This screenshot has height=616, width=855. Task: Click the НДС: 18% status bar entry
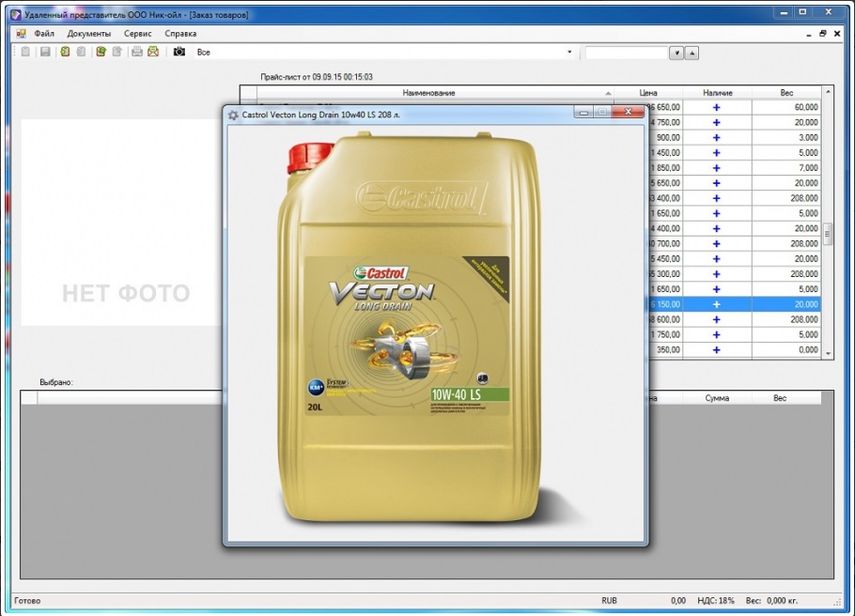pos(716,601)
